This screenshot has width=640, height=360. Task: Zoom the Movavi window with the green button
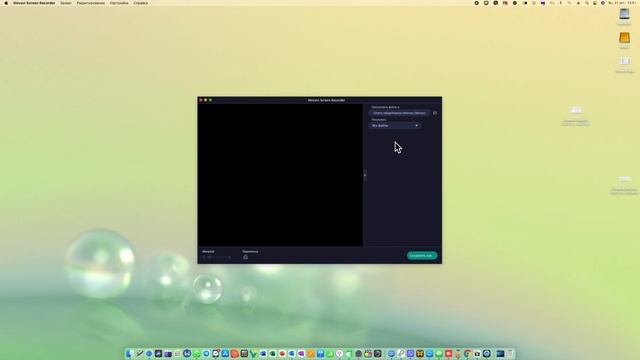(x=210, y=100)
